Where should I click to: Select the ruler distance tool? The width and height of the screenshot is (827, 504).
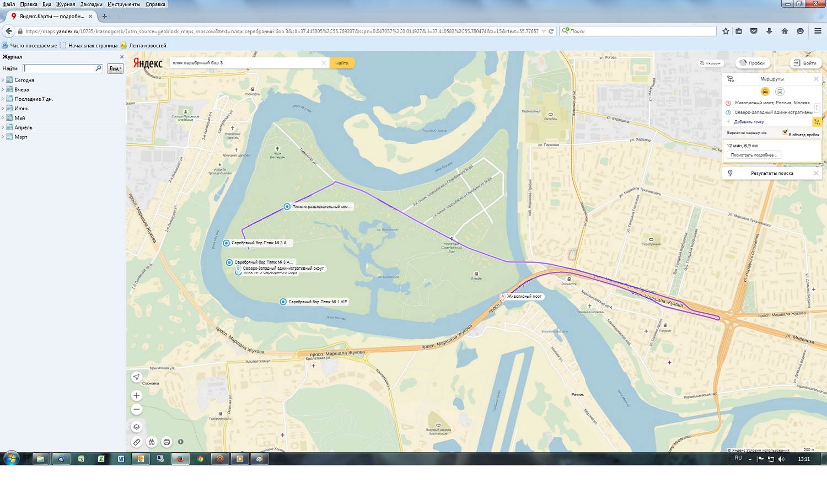(137, 442)
